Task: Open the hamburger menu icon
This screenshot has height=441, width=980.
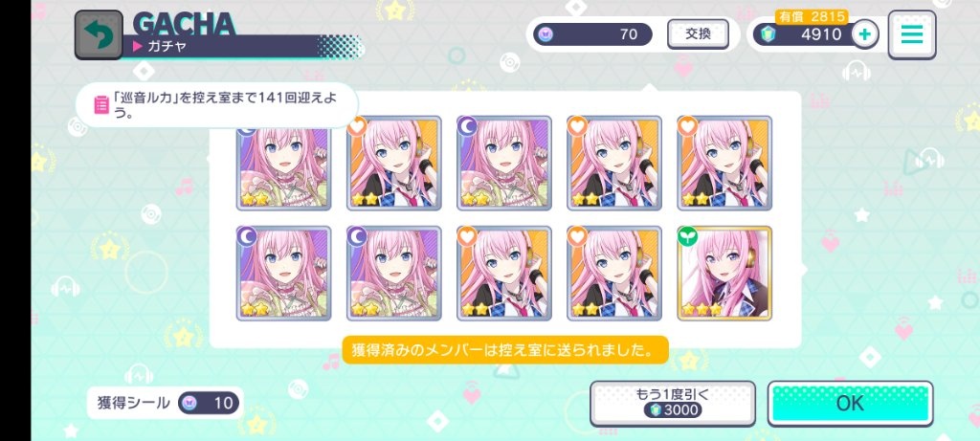Action: (912, 34)
